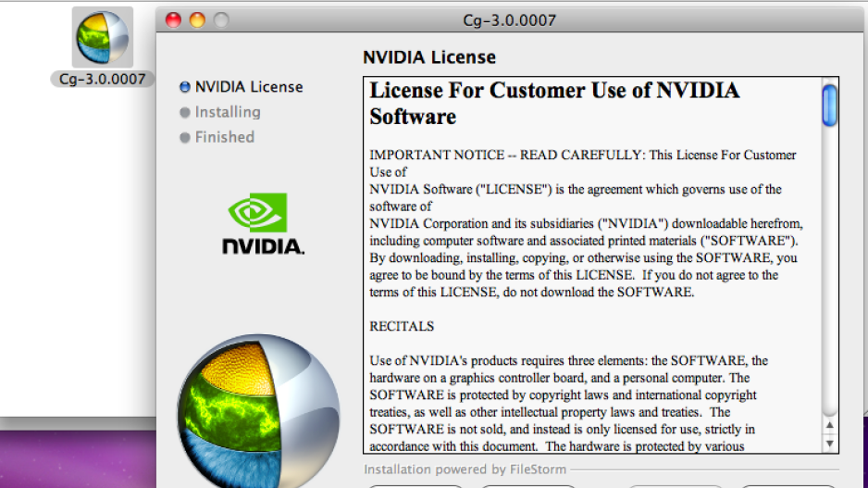Click the line starting Use of NVIDIA's products

pos(568,360)
